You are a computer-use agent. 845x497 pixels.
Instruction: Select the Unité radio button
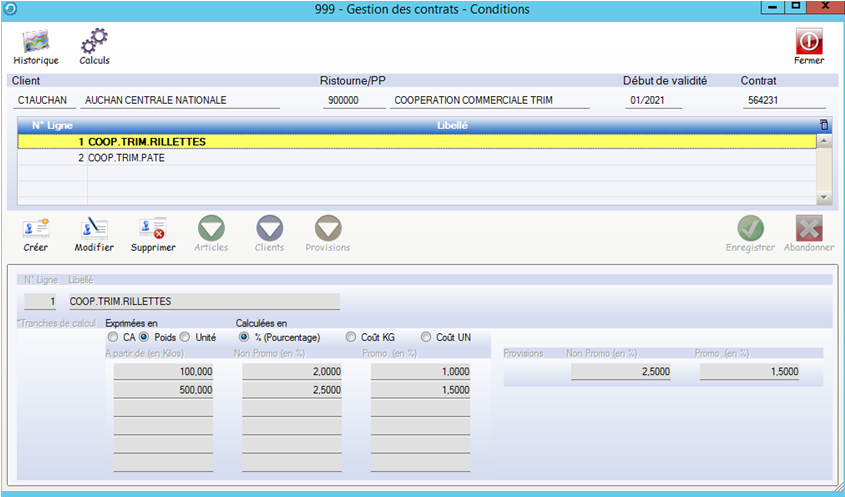tap(185, 337)
